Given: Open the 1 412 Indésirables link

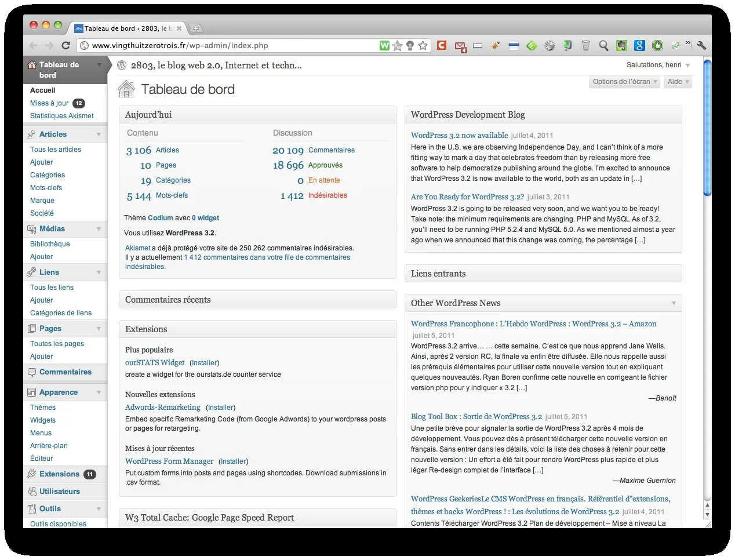Looking at the screenshot, I should pyautogui.click(x=314, y=195).
